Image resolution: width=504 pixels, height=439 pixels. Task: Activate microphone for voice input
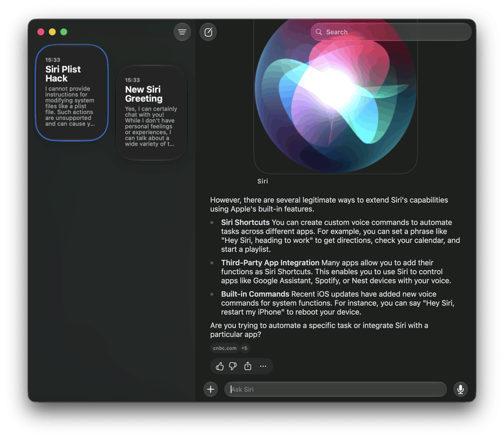pyautogui.click(x=461, y=389)
